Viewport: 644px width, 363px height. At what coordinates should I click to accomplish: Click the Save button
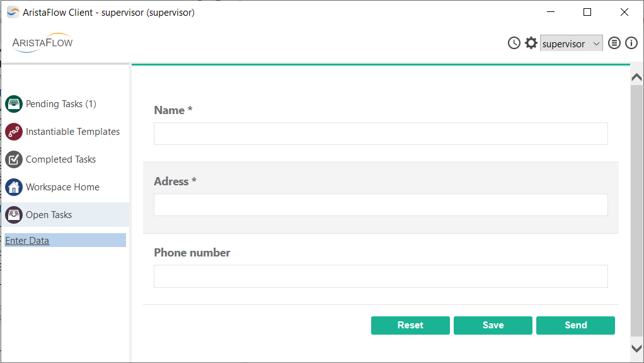493,325
